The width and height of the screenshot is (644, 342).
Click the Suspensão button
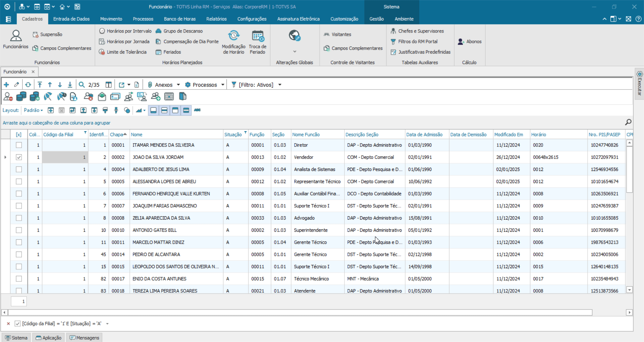click(x=47, y=35)
